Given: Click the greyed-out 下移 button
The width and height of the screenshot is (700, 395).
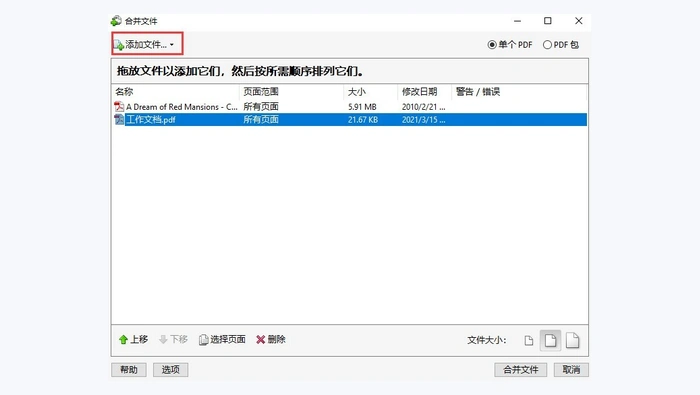Looking at the screenshot, I should point(173,340).
